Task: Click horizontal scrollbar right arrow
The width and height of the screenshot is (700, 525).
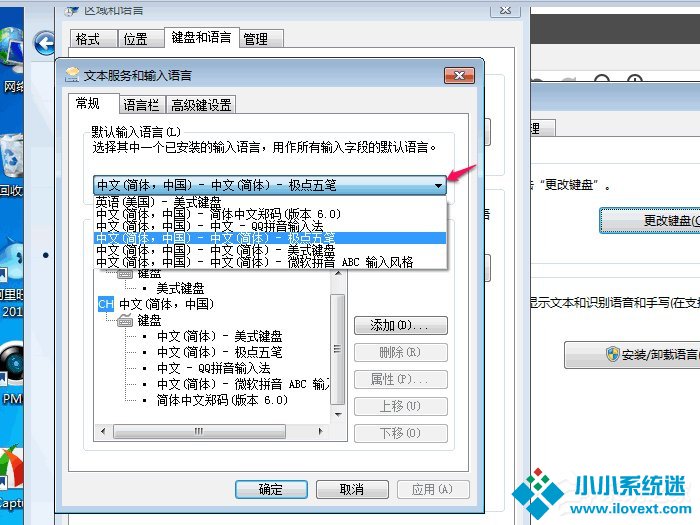Action: coord(320,431)
